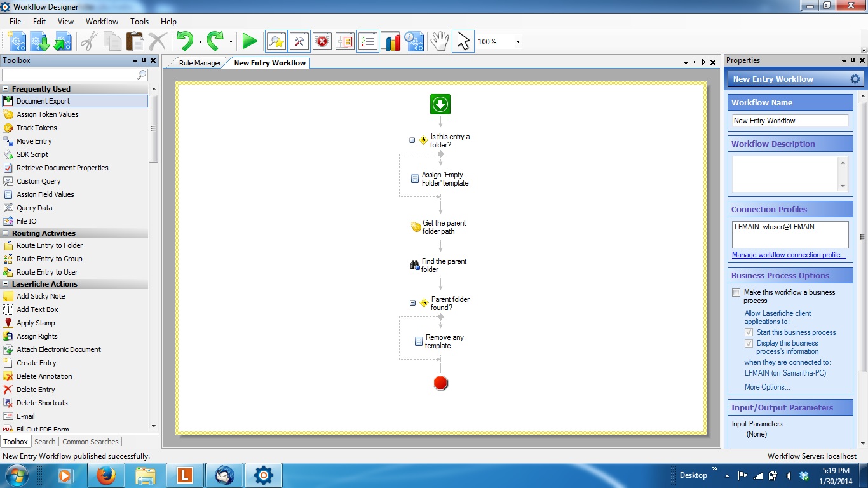Click the 'LFMAIN (on Samantha-PC)' link
Image resolution: width=868 pixels, height=488 pixels.
[x=785, y=373]
